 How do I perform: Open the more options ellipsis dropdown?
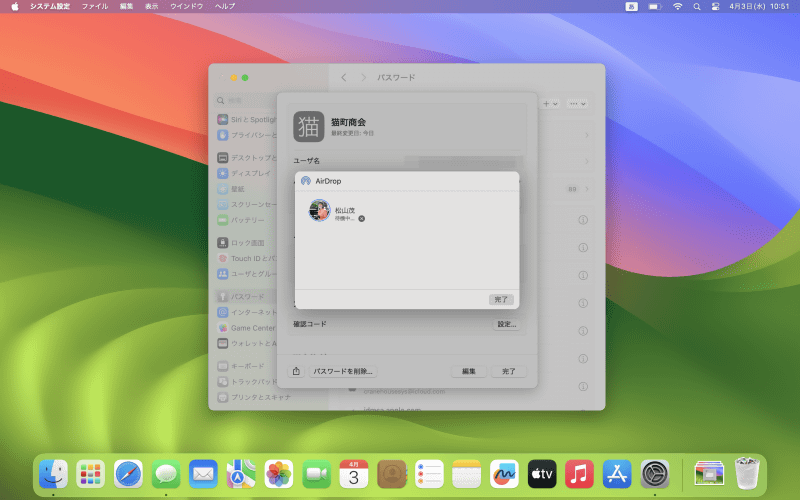click(578, 104)
